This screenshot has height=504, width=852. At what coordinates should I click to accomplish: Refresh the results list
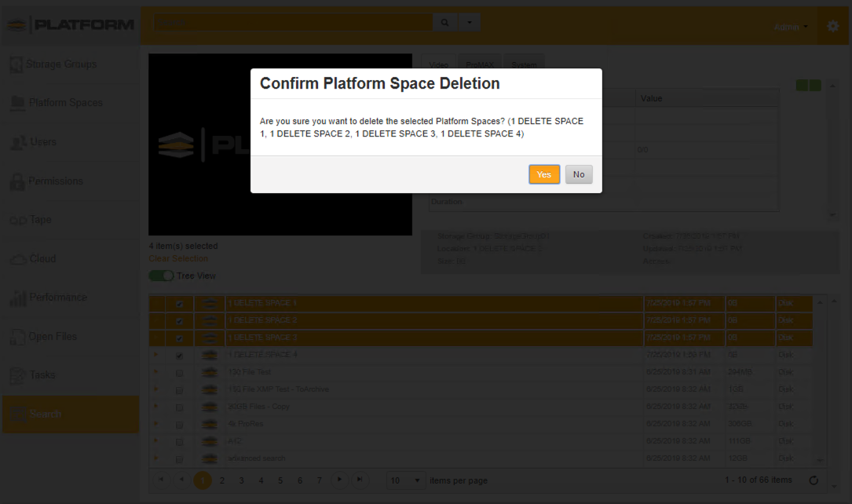814,480
